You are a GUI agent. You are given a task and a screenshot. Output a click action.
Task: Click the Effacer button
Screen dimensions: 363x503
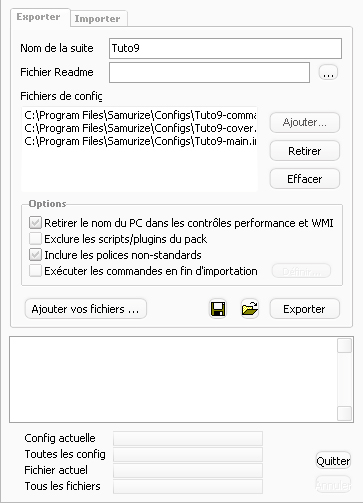click(x=305, y=179)
